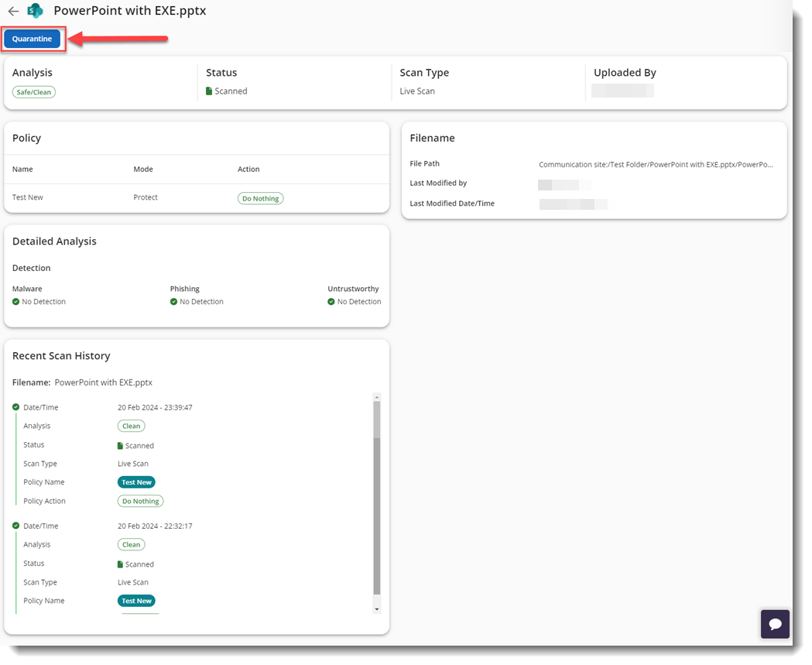
Task: Click green check icon beside Malware detection
Action: pos(16,302)
